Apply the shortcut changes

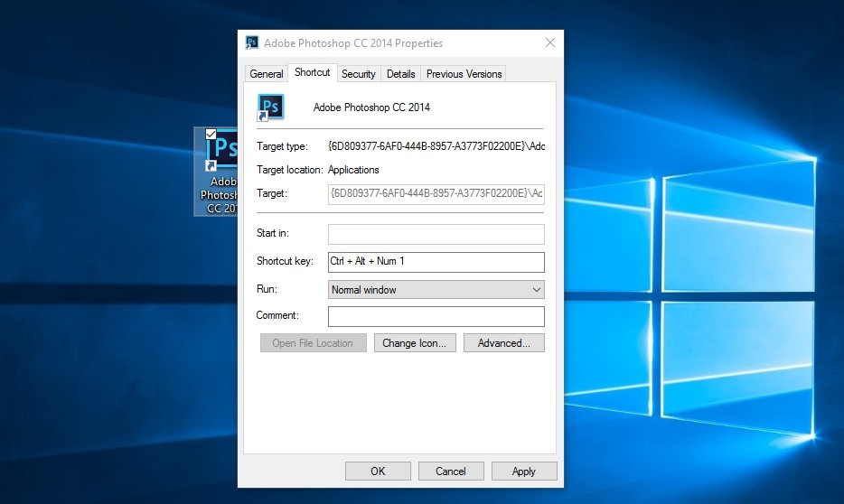524,471
